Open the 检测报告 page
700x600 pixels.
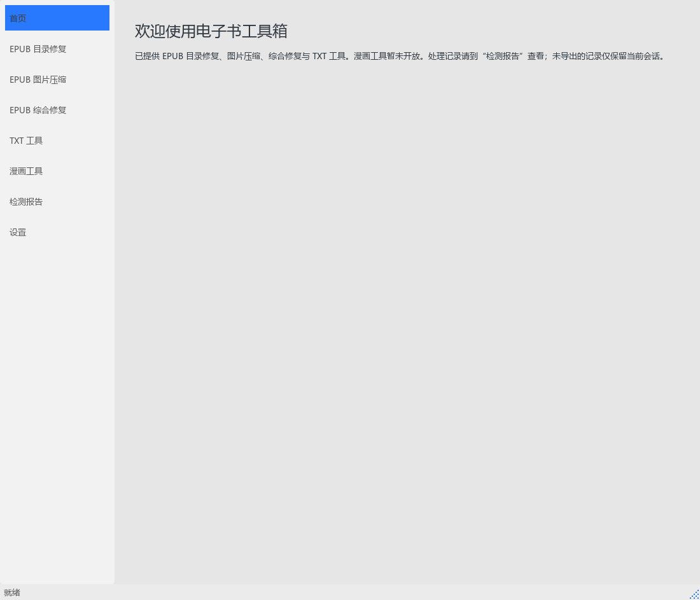(x=57, y=202)
